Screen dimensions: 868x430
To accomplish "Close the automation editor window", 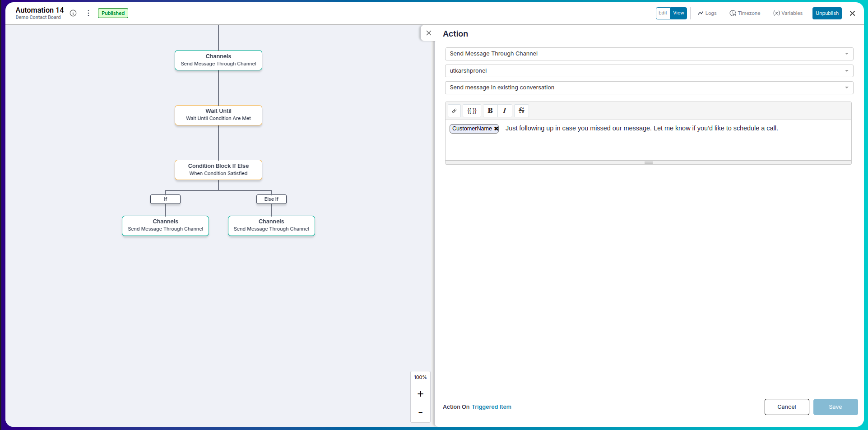I will 852,13.
